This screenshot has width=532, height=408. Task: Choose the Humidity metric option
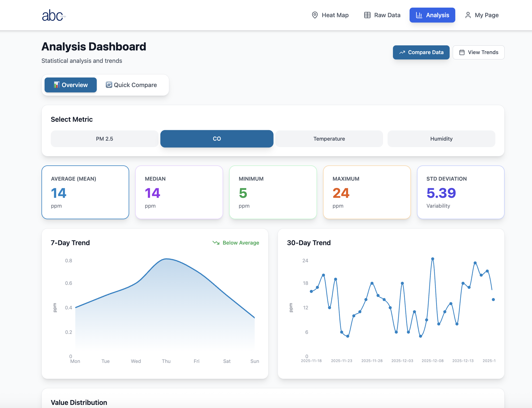point(441,139)
